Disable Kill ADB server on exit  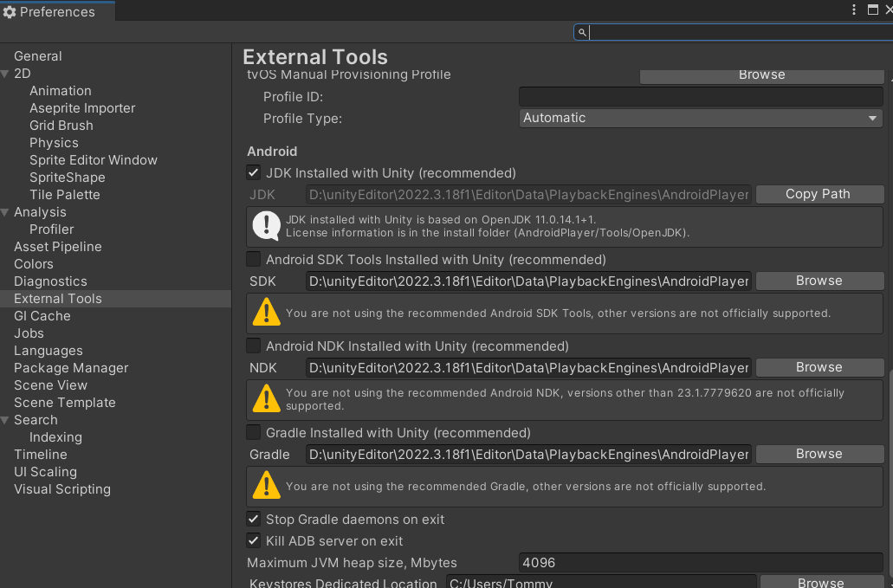click(254, 540)
